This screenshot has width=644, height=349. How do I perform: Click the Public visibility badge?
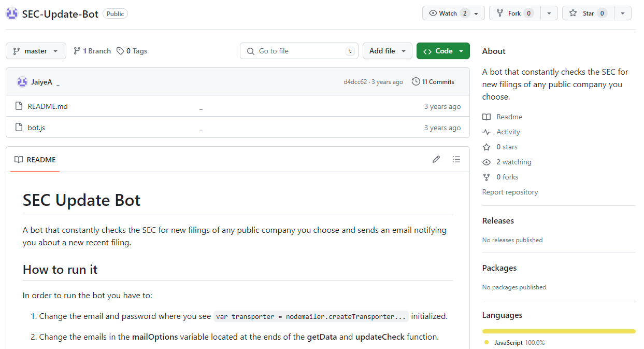click(115, 14)
